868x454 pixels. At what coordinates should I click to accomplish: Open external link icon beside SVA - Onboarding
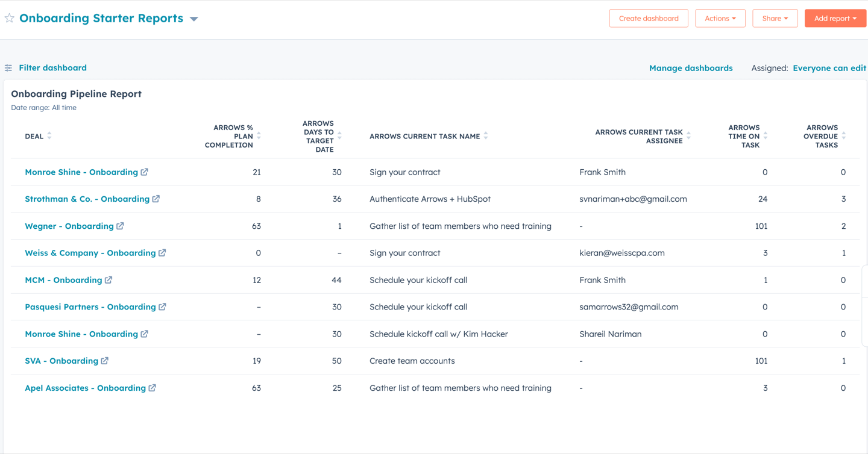click(x=105, y=361)
